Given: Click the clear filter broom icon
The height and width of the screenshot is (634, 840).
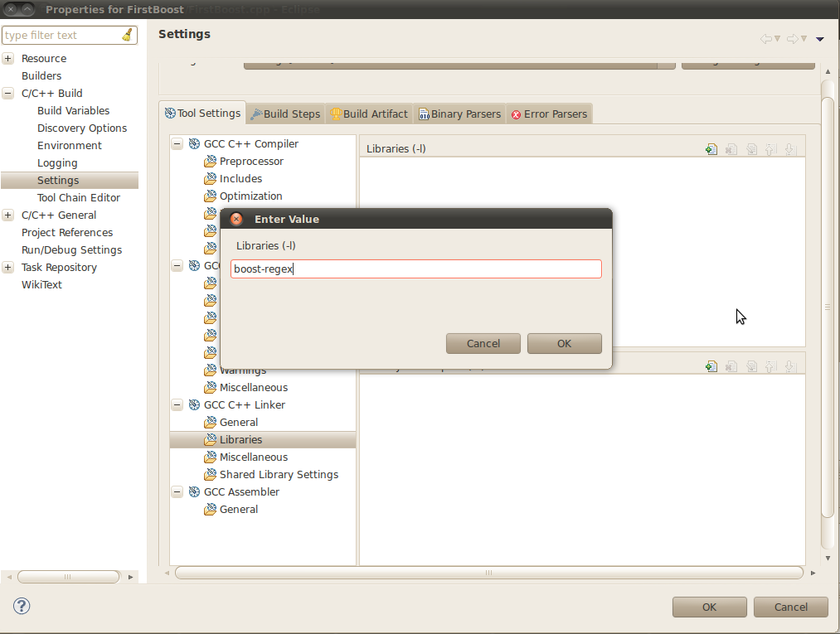Looking at the screenshot, I should point(127,35).
